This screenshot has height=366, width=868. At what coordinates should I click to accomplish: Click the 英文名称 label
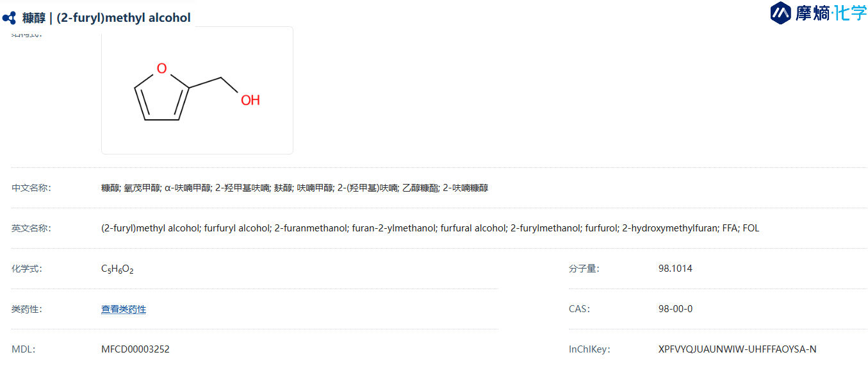[31, 228]
